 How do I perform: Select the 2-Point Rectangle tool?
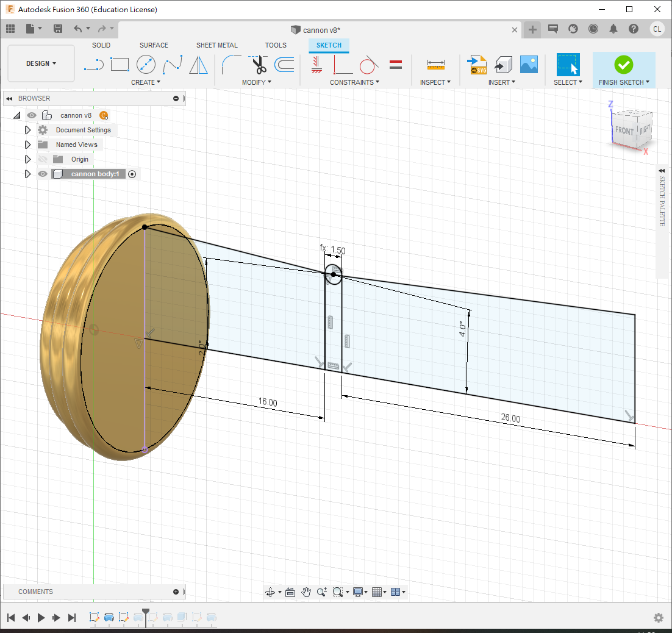pyautogui.click(x=120, y=65)
